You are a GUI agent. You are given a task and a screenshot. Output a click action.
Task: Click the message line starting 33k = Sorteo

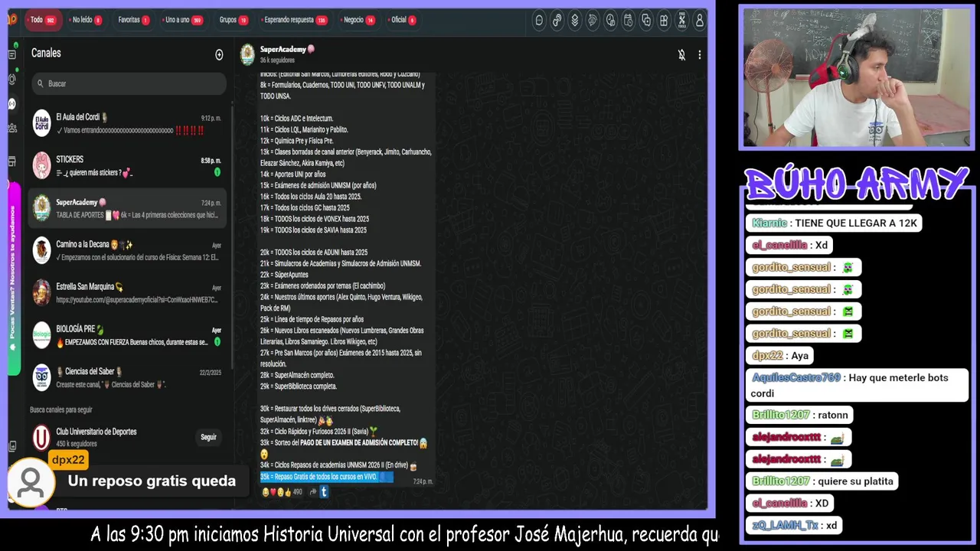coord(343,442)
